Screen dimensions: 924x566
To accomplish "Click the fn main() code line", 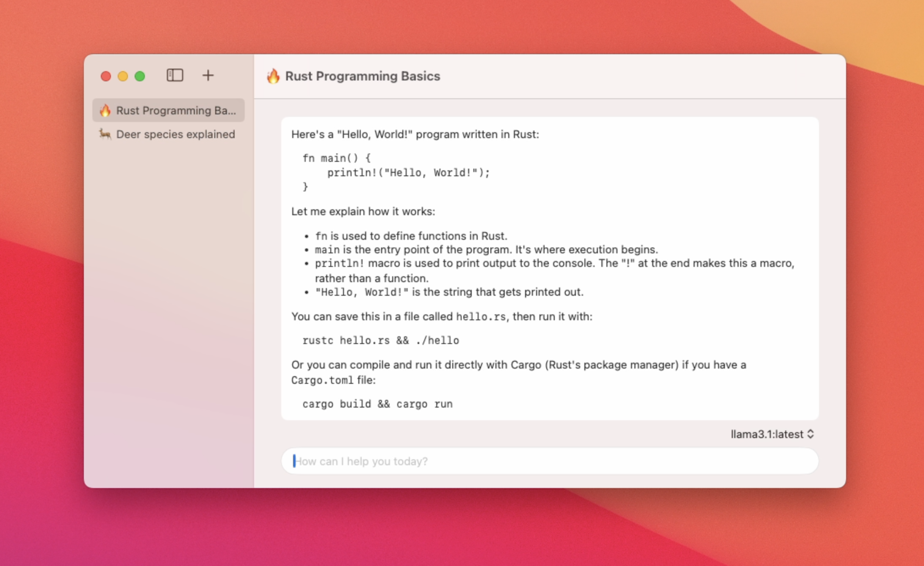I will (337, 158).
